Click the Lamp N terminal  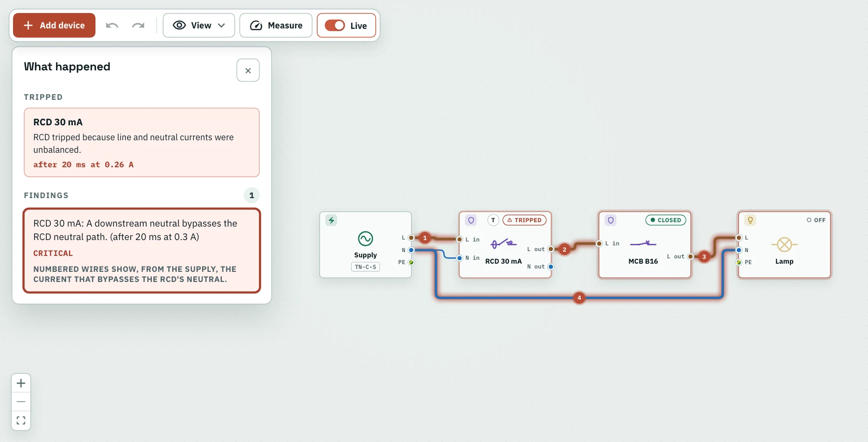[x=739, y=250]
